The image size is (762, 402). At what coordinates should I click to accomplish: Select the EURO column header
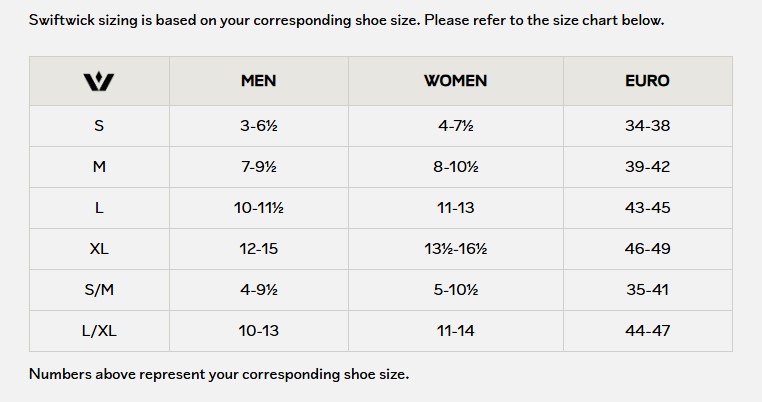coord(647,81)
